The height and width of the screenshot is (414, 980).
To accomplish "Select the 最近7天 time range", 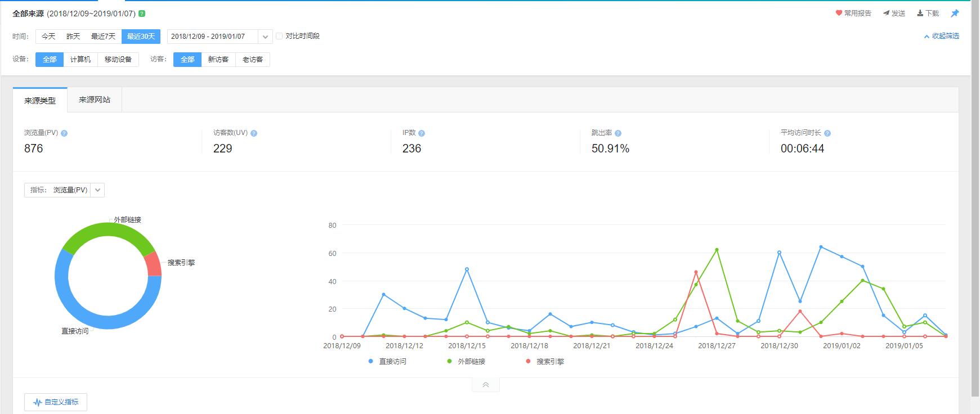I will [x=103, y=37].
